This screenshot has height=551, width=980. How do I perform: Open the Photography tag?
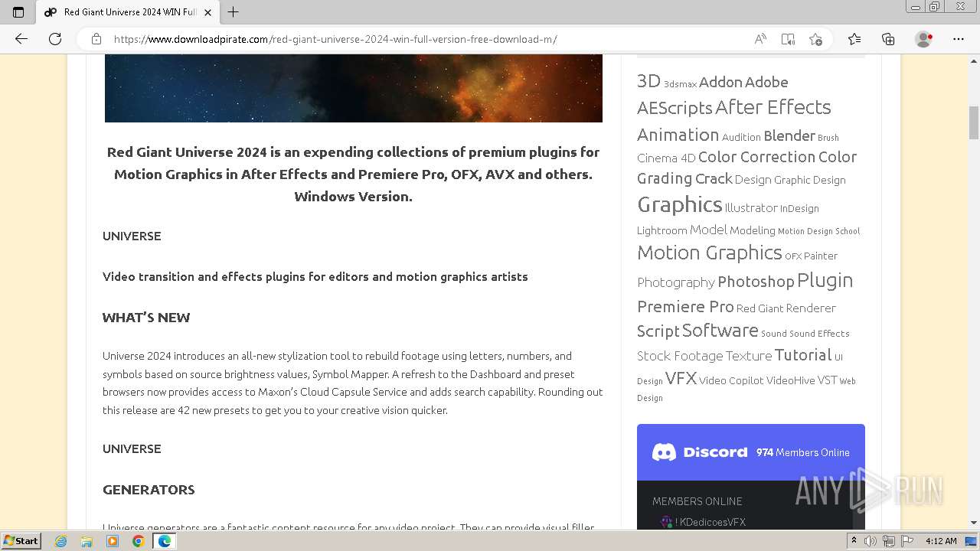click(676, 282)
